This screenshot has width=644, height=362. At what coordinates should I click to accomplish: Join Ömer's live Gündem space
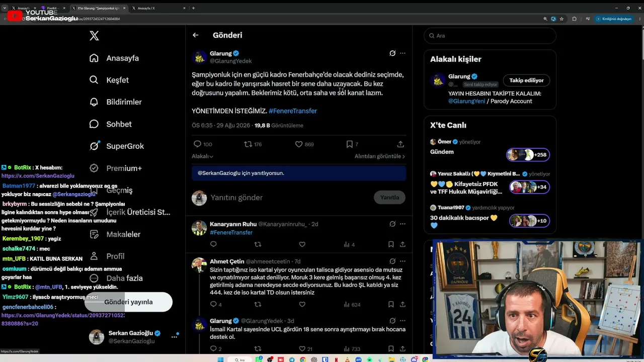pos(528,155)
